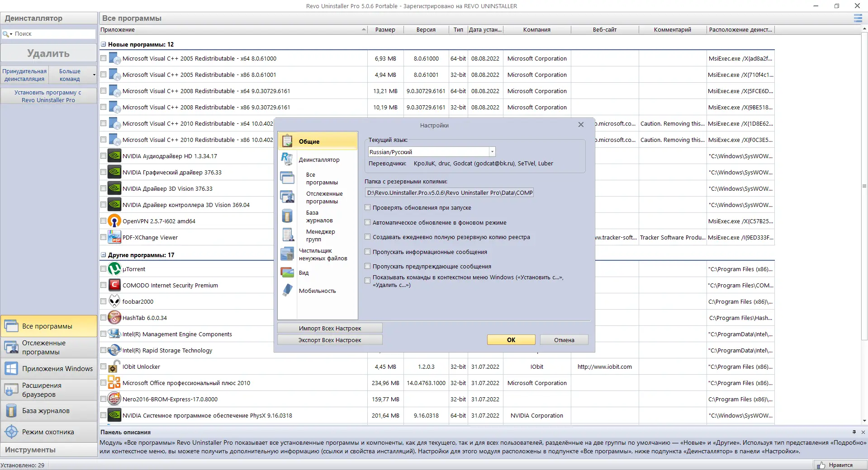Click the Hunter Mode crosshair icon

(x=11, y=432)
